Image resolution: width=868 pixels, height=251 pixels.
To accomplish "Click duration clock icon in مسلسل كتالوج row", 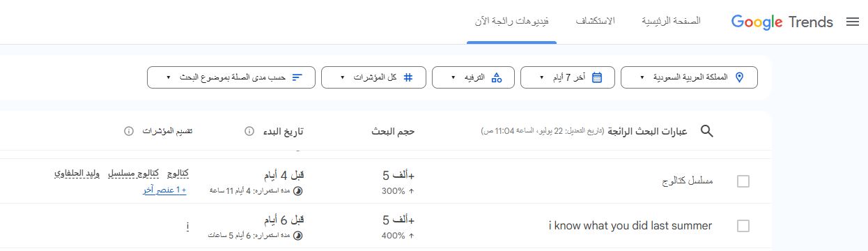I will [299, 190].
